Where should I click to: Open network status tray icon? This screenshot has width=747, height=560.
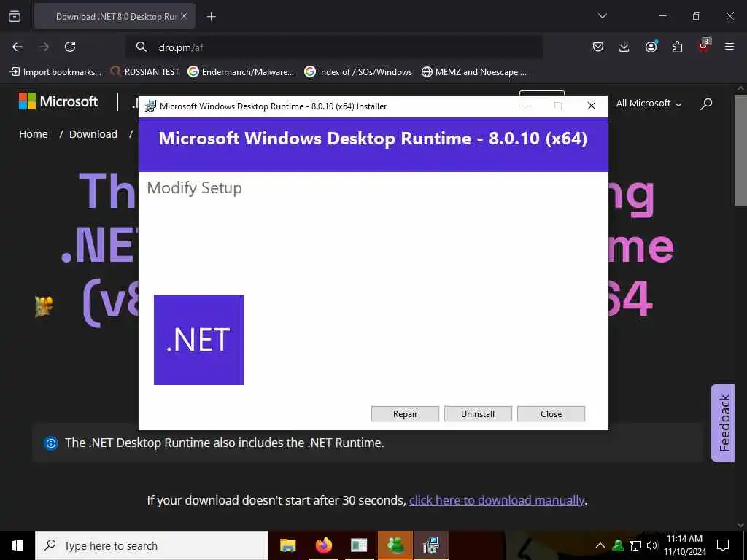(x=635, y=545)
